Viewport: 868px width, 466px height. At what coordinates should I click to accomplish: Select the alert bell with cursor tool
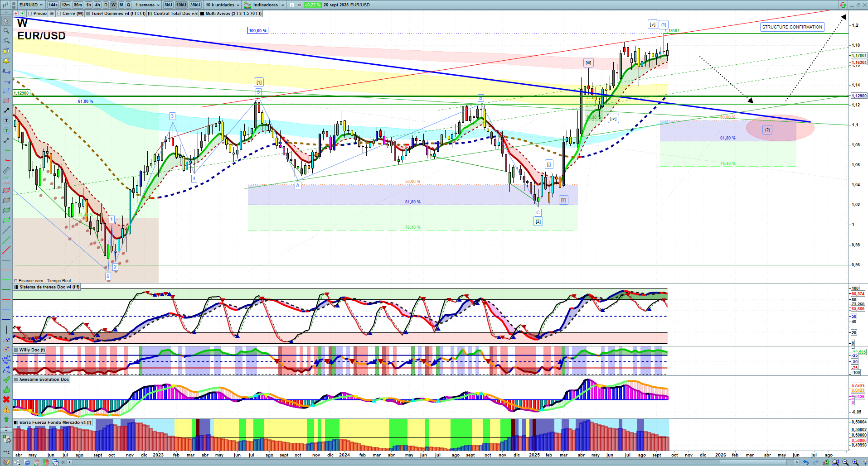tap(6, 51)
